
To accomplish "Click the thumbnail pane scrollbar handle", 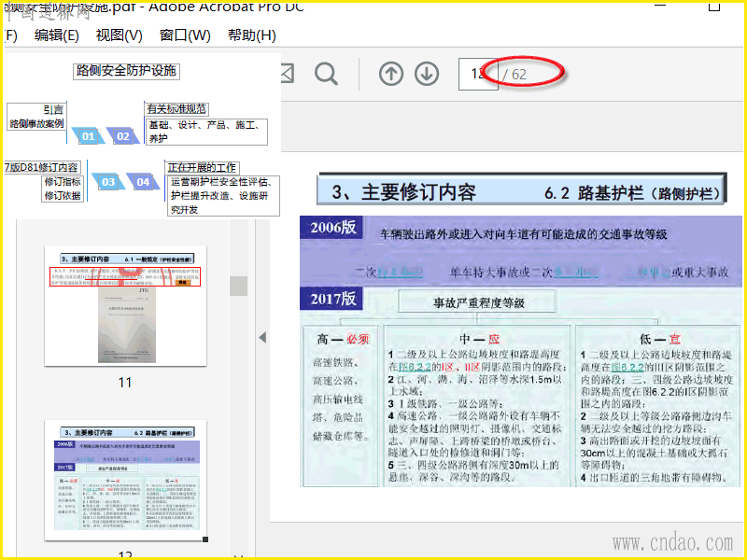I will [x=239, y=286].
